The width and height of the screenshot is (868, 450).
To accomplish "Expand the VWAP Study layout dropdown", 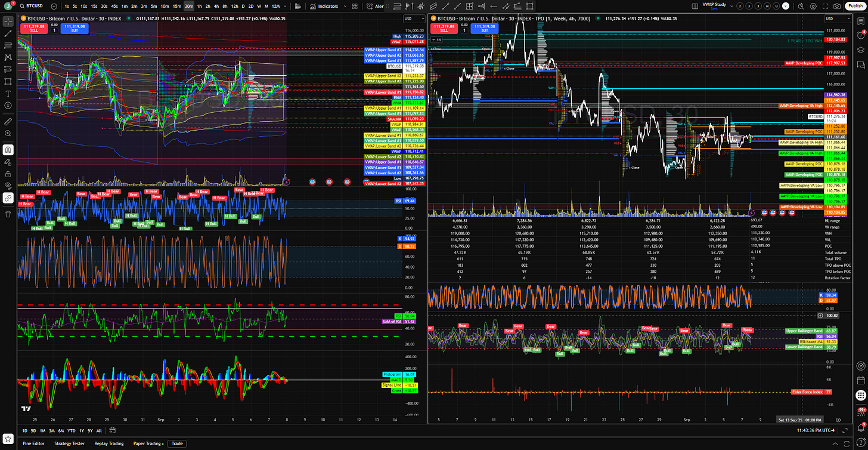I will tap(731, 6).
